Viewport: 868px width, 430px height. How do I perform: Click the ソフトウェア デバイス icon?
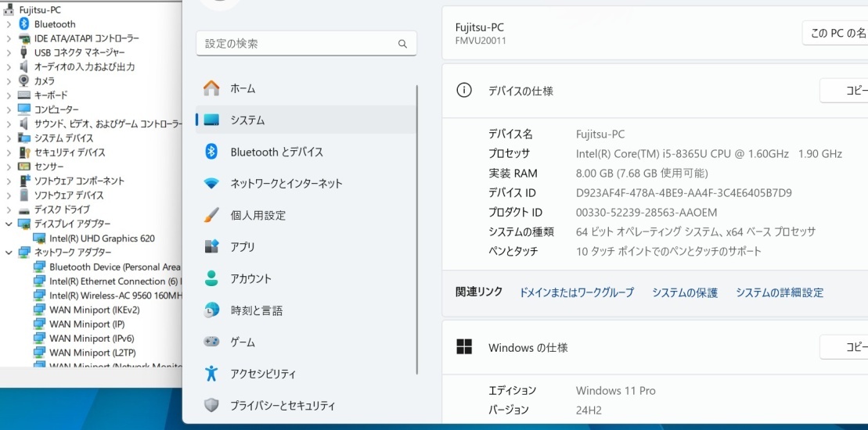point(23,195)
